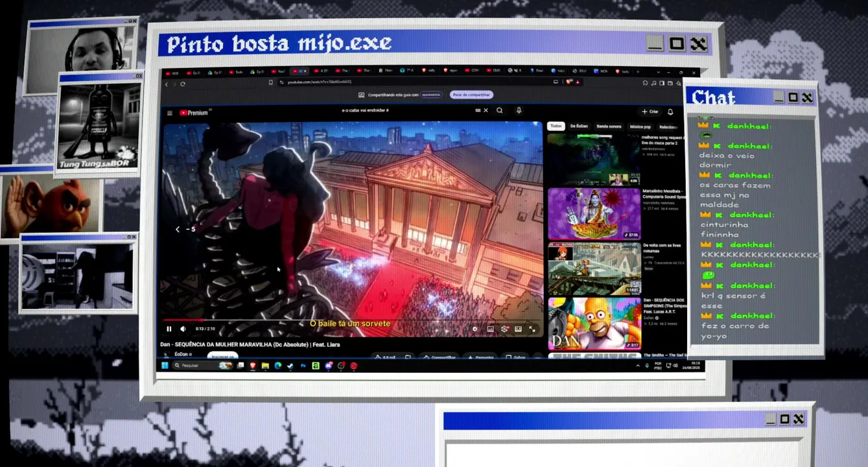Open Brave browser from the taskbar
Screen dimensions: 868x467
coord(253,366)
